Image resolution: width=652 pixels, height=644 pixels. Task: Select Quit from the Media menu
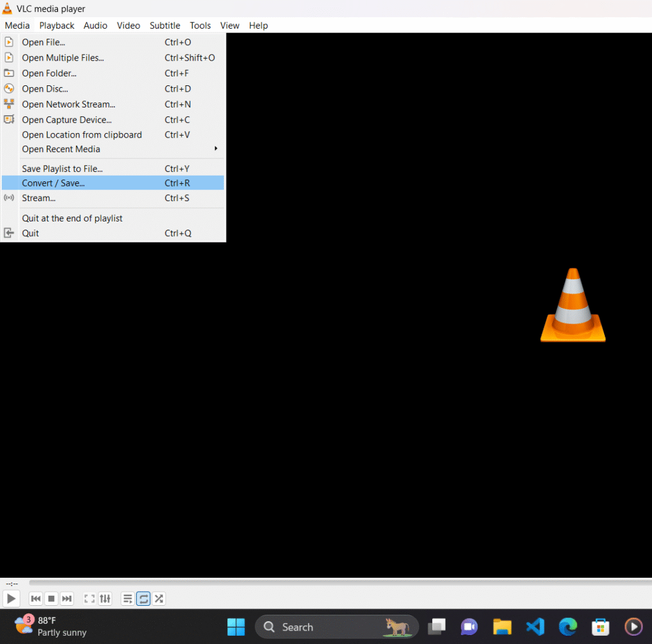pyautogui.click(x=113, y=233)
